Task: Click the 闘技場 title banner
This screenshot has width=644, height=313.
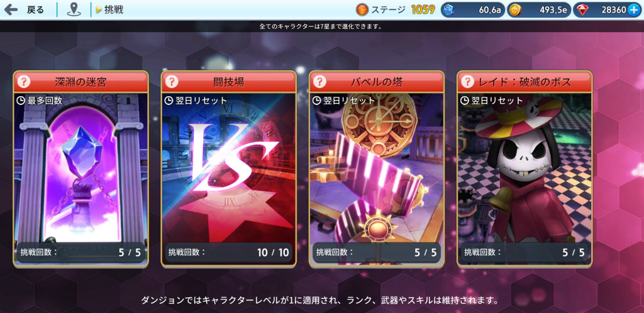Action: coord(229,82)
